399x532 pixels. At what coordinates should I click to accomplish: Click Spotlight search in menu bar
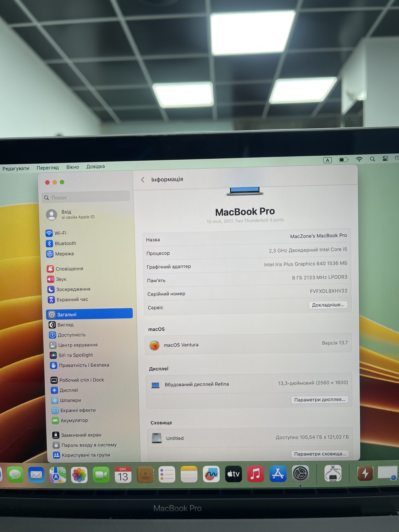coord(373,159)
